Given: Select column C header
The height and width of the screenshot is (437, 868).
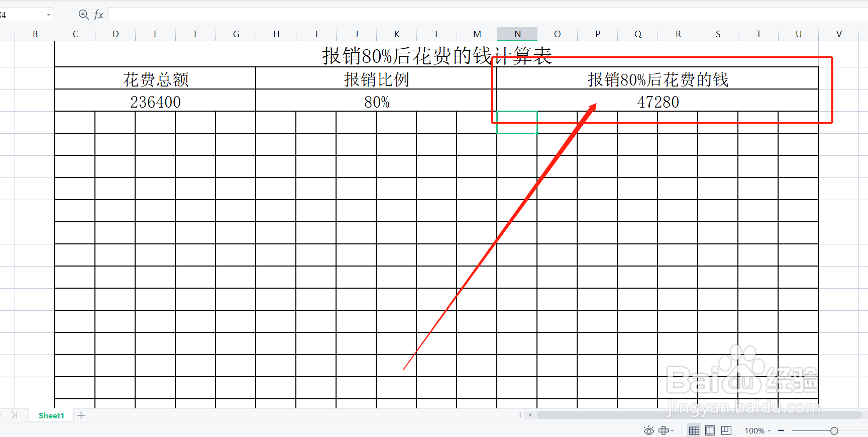Looking at the screenshot, I should [x=75, y=34].
